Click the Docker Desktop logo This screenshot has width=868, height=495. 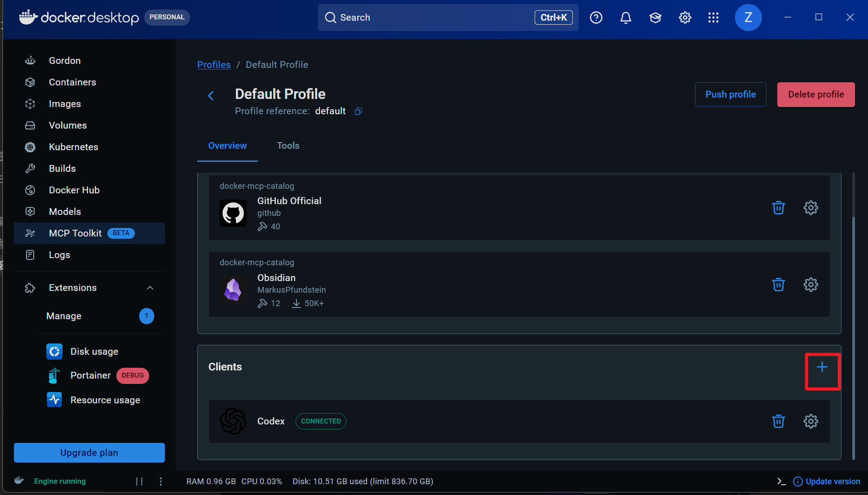pyautogui.click(x=79, y=18)
